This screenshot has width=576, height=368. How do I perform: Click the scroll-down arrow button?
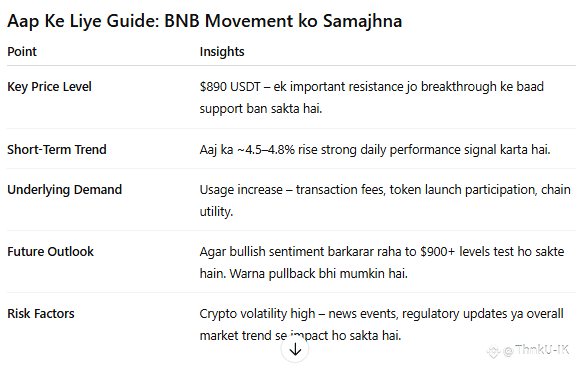295,349
